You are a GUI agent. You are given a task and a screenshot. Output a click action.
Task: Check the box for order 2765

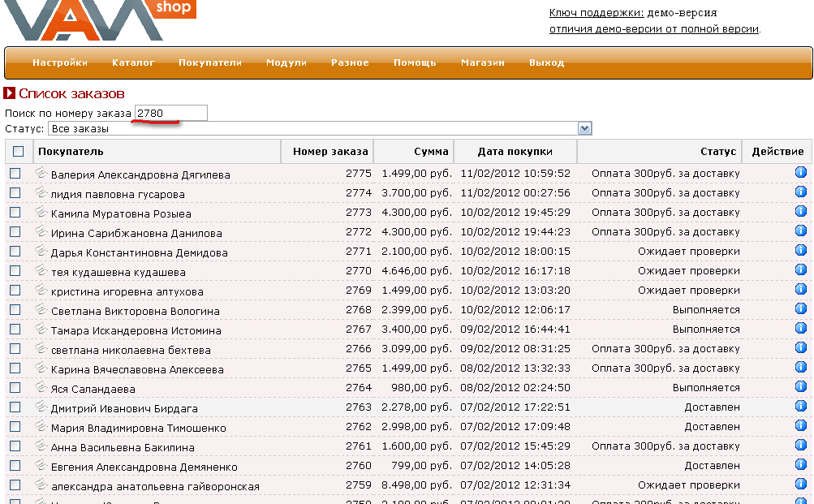coord(15,368)
